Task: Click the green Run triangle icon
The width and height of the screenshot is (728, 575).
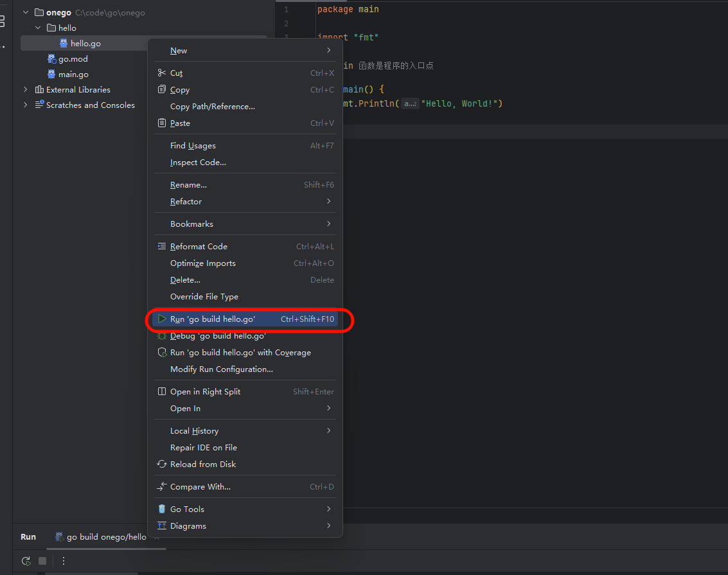Action: click(x=161, y=319)
